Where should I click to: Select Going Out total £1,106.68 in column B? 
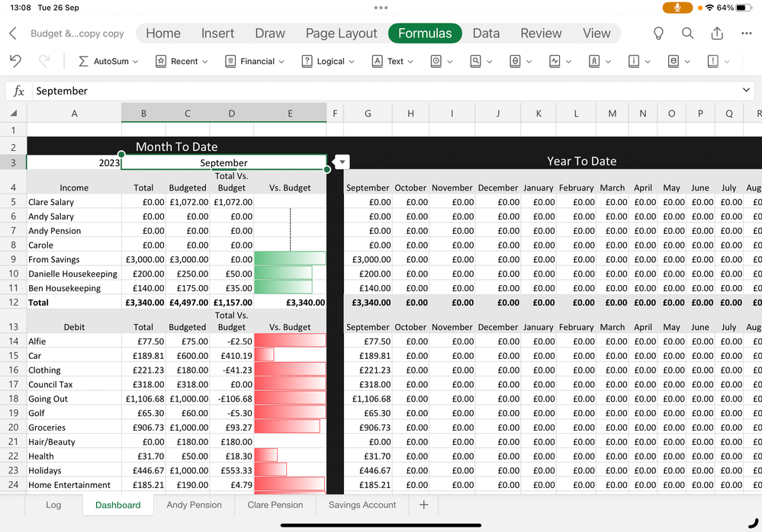(144, 399)
